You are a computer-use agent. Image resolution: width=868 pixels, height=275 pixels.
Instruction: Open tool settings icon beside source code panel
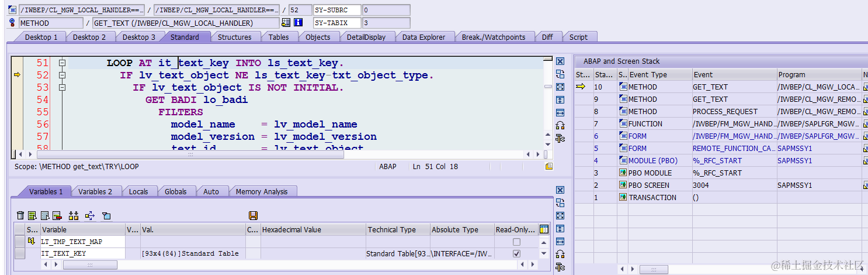tap(560, 139)
